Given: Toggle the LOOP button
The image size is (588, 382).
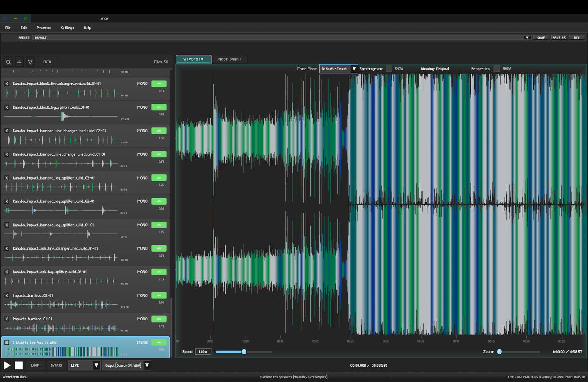Looking at the screenshot, I should coord(35,365).
